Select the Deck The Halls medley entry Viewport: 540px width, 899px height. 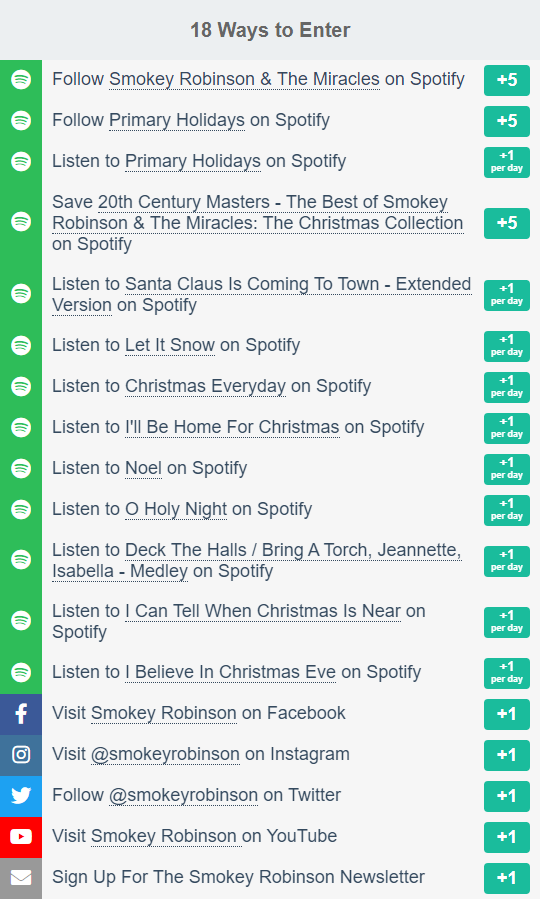click(x=257, y=560)
